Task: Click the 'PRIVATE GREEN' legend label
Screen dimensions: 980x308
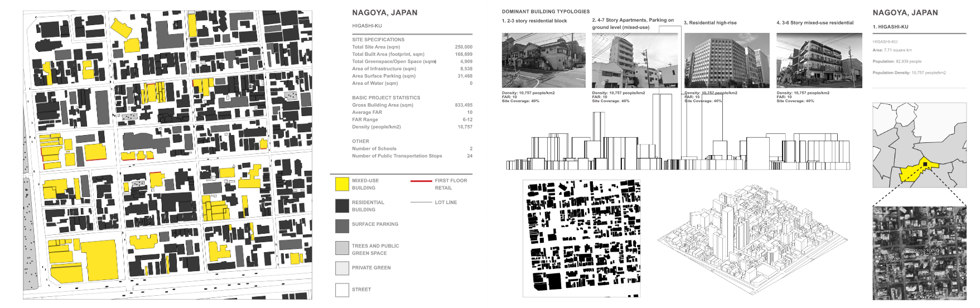Action: tap(371, 268)
